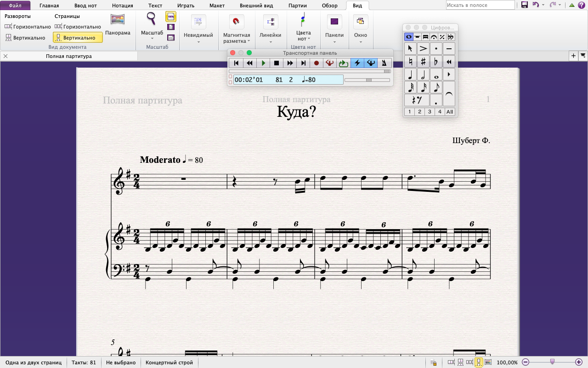Move playback line to start
The height and width of the screenshot is (368, 588).
(x=236, y=63)
